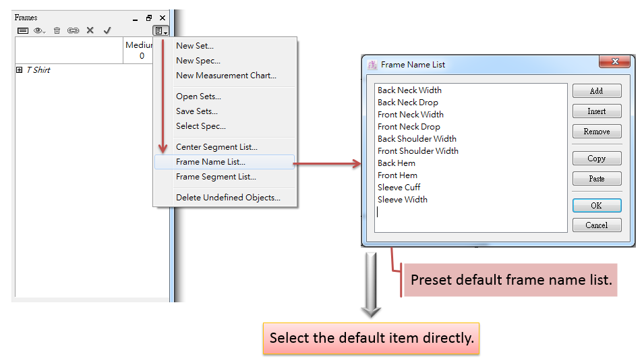
Task: Select Back Neck Width in the list
Action: 409,90
